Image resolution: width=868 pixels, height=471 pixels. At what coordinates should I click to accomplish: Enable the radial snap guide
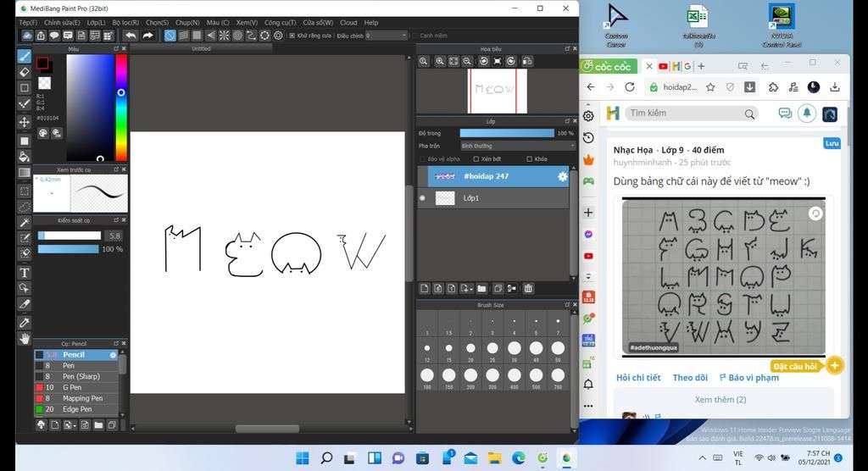(x=224, y=36)
